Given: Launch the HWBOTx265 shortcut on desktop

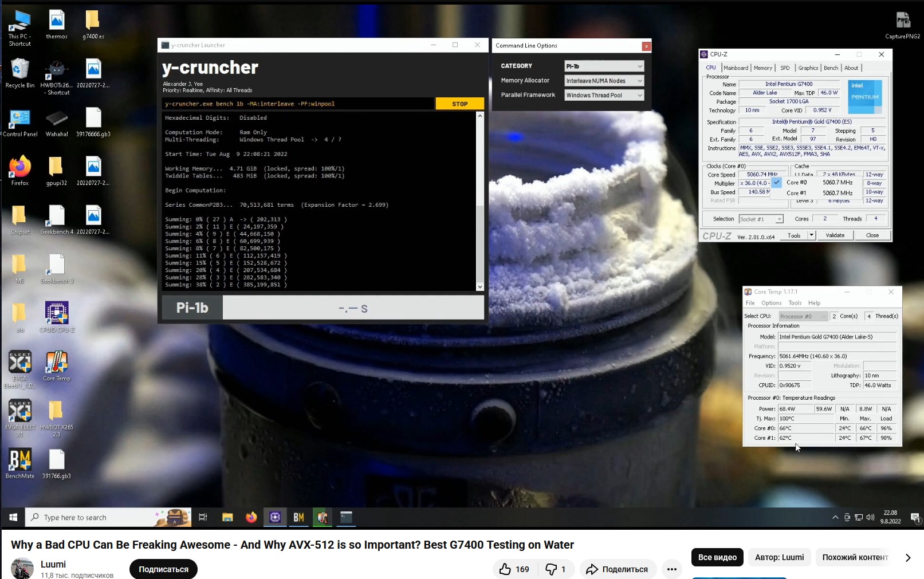Looking at the screenshot, I should pyautogui.click(x=57, y=77).
